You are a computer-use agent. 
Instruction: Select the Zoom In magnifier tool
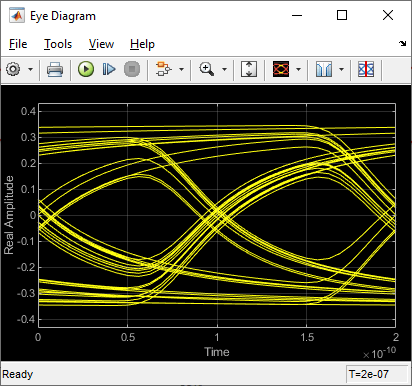pyautogui.click(x=207, y=69)
